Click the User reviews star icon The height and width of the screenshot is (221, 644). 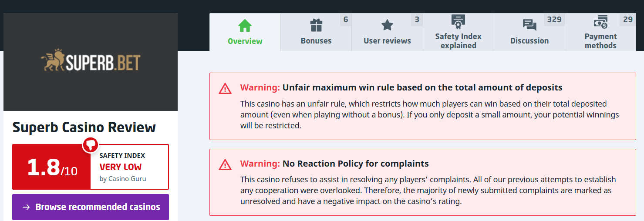coord(387,25)
